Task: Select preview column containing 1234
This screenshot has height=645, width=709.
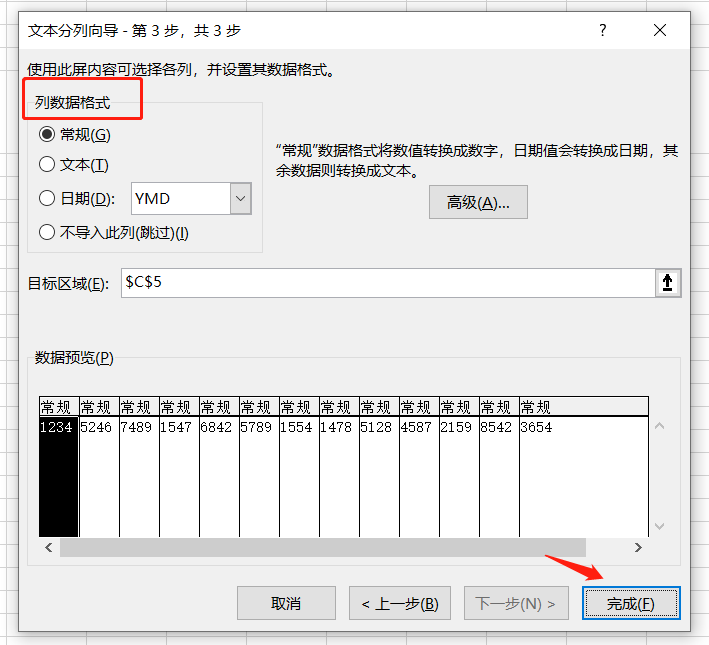Action: [x=59, y=467]
